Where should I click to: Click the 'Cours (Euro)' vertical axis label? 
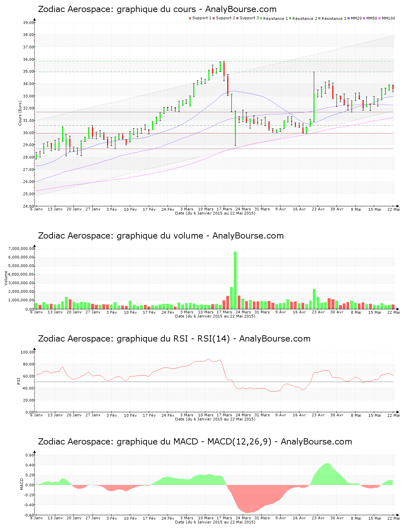[20, 113]
